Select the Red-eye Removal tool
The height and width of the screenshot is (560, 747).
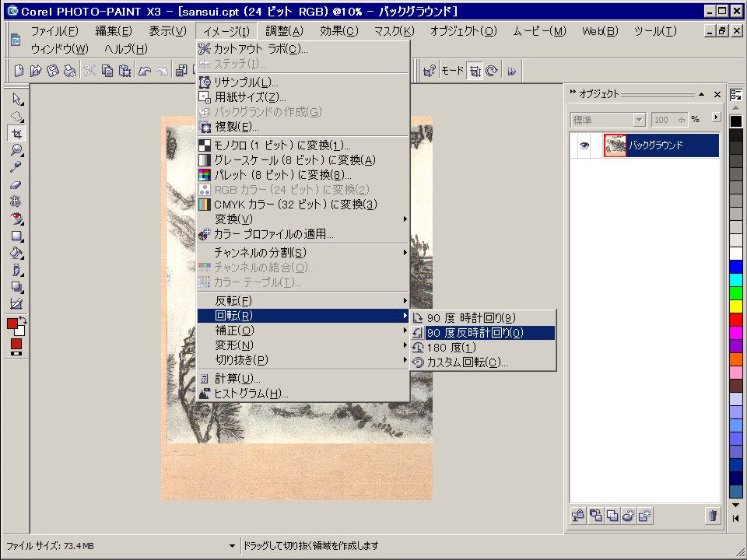(x=16, y=219)
